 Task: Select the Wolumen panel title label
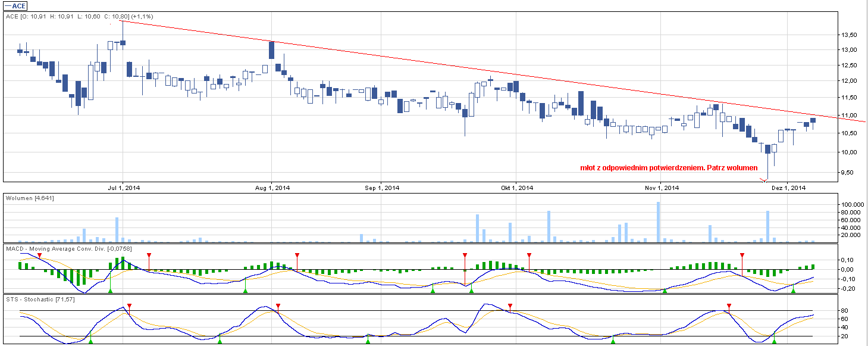(x=30, y=198)
